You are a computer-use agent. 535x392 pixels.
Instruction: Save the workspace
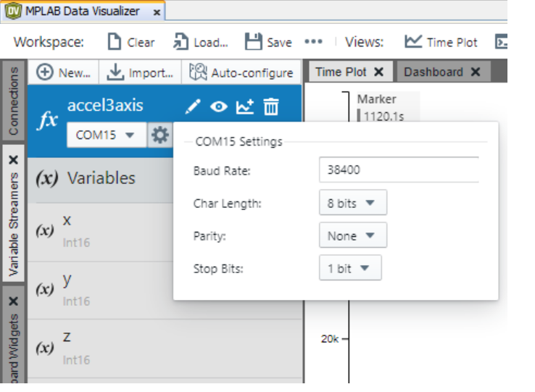[x=268, y=42]
